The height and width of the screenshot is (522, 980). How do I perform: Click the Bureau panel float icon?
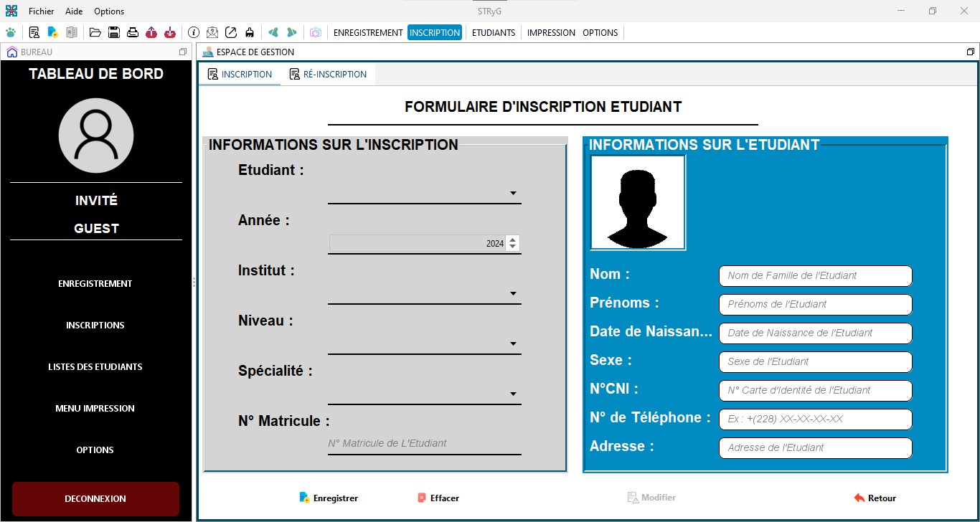point(183,52)
